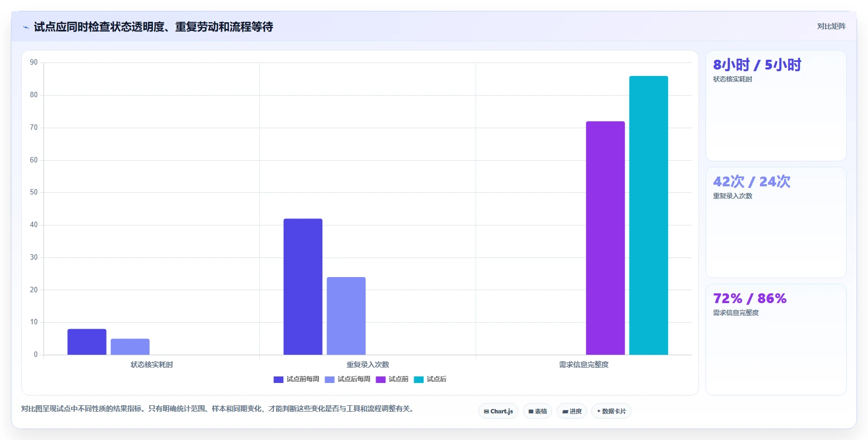
Task: Click the blue icon beside the card title
Action: click(26, 27)
